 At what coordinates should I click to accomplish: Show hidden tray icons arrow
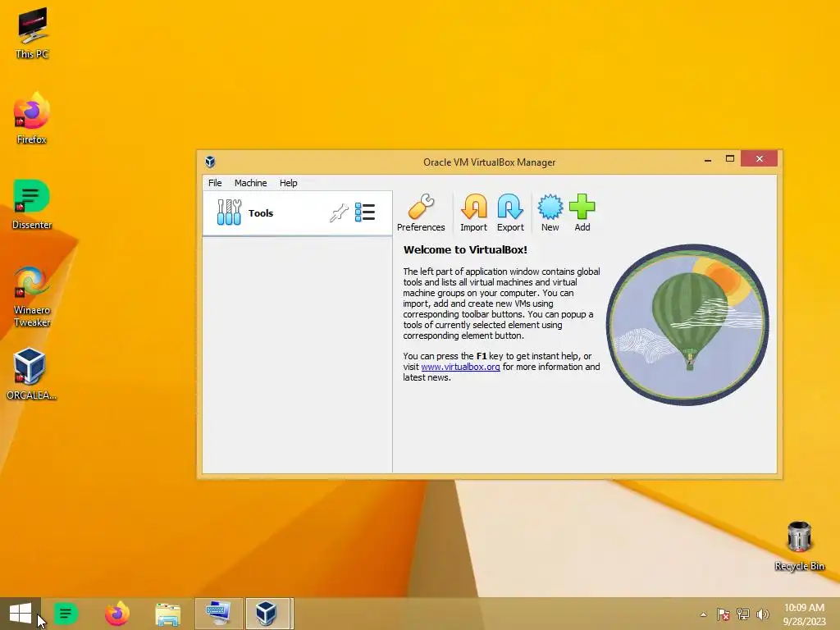[x=703, y=614]
